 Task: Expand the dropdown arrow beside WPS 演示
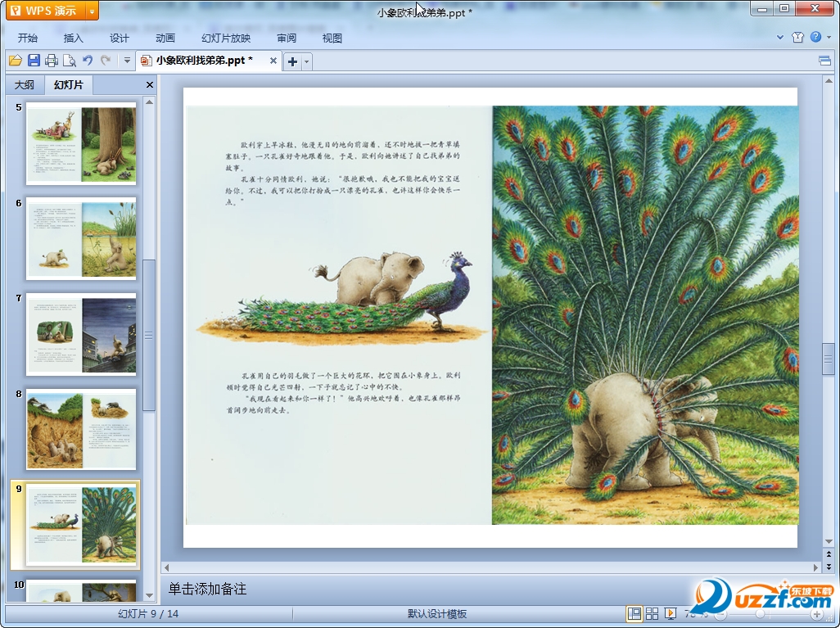[93, 11]
